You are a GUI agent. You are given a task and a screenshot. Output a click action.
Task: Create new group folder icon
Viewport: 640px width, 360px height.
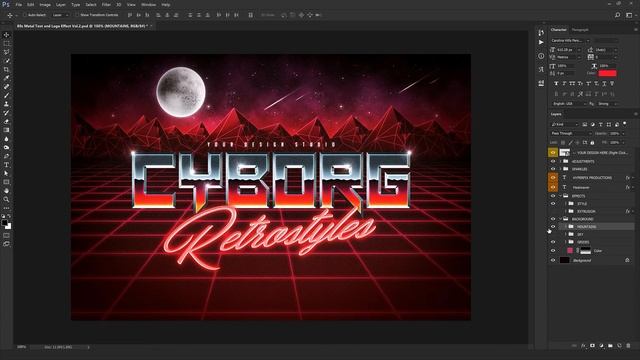point(610,346)
